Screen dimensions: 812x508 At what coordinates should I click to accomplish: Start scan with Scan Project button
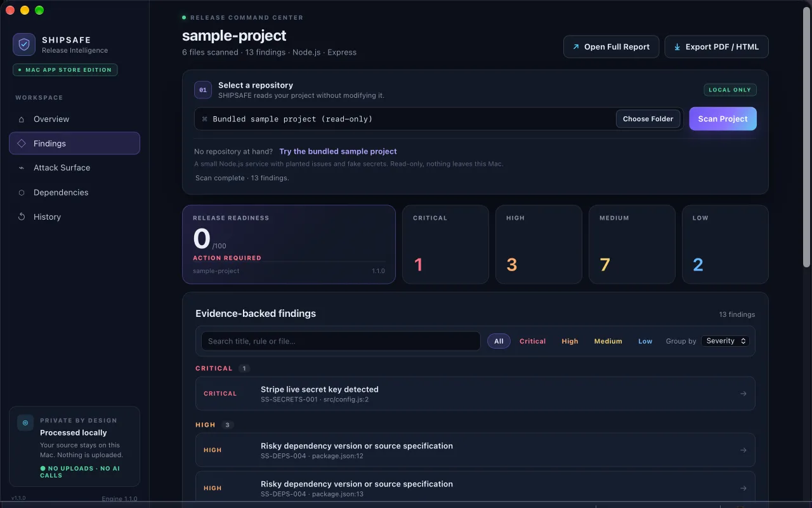[723, 119]
